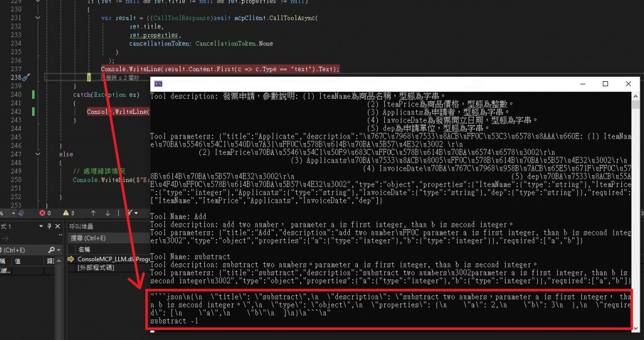
Task: Click the console window app icon
Action: (158, 84)
